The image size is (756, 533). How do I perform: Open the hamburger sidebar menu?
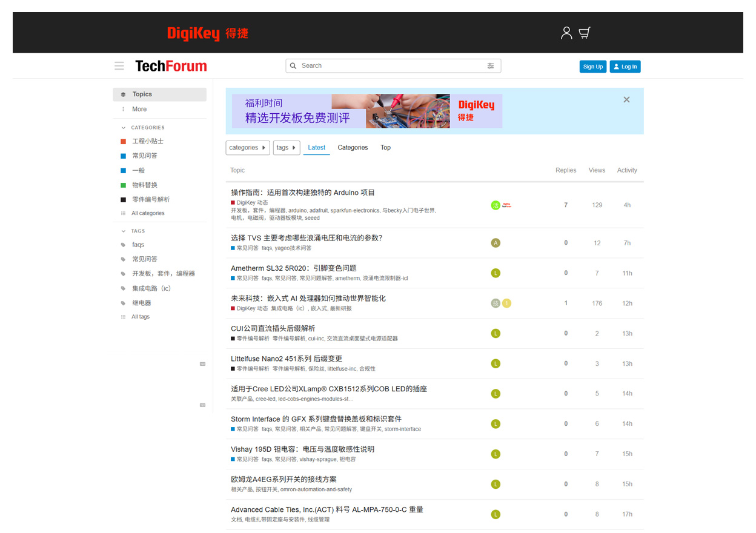pos(119,66)
